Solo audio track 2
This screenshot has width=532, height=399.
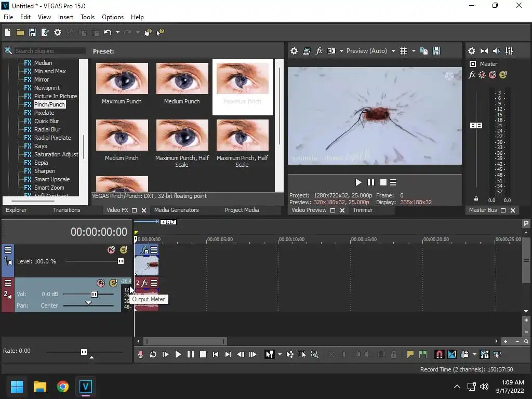tap(113, 283)
